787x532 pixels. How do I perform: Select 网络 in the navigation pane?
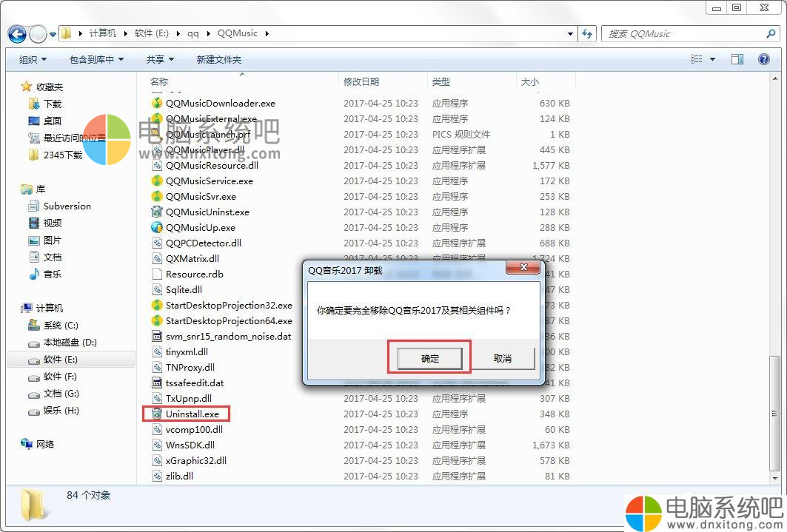point(38,444)
